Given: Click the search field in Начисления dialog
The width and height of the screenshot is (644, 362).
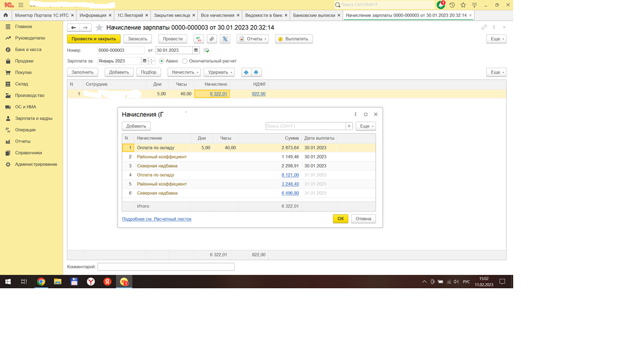Looking at the screenshot, I should (x=305, y=126).
